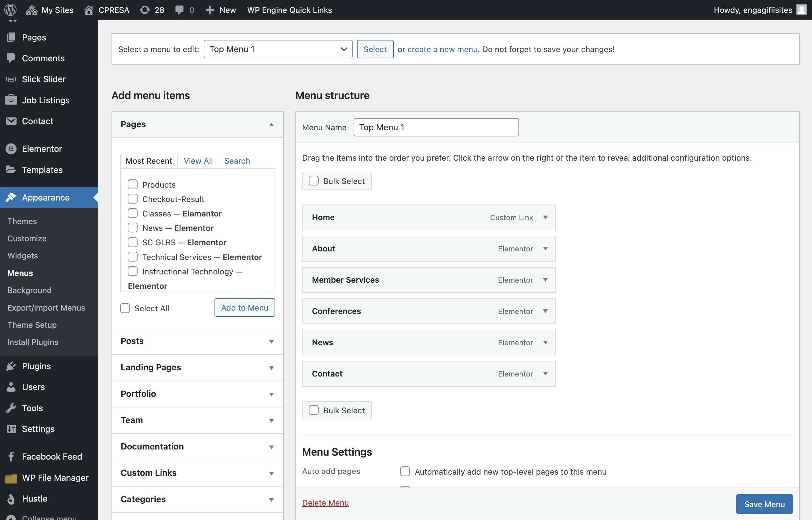The height and width of the screenshot is (520, 812).
Task: Open Elementor from the sidebar icon
Action: pyautogui.click(x=11, y=149)
